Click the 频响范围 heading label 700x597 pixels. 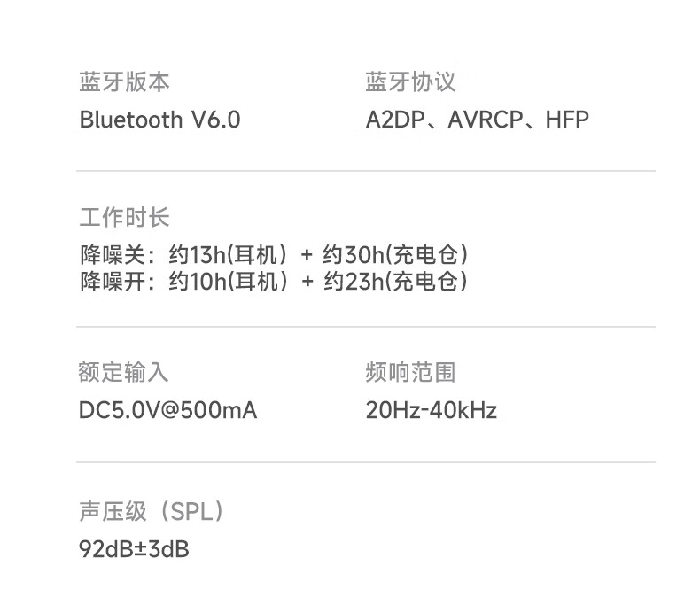coord(410,372)
